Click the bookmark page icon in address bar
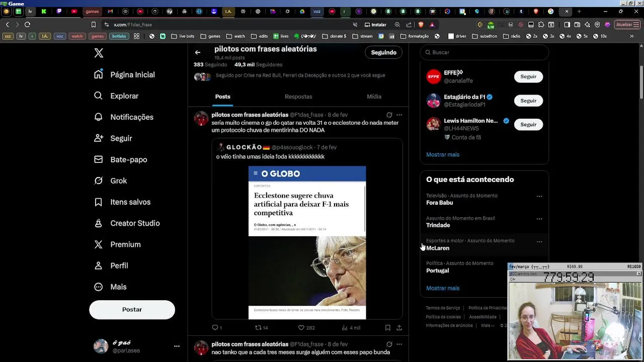Screen dimensions: 644x362 94,25
